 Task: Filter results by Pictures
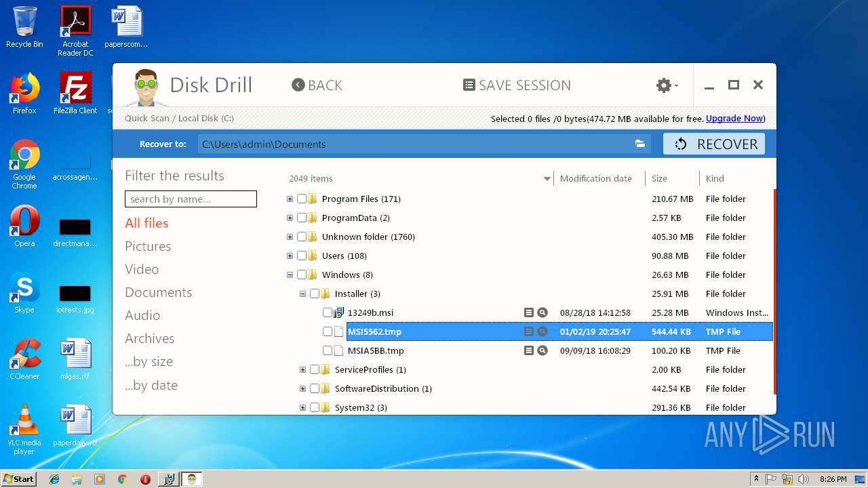[x=148, y=246]
